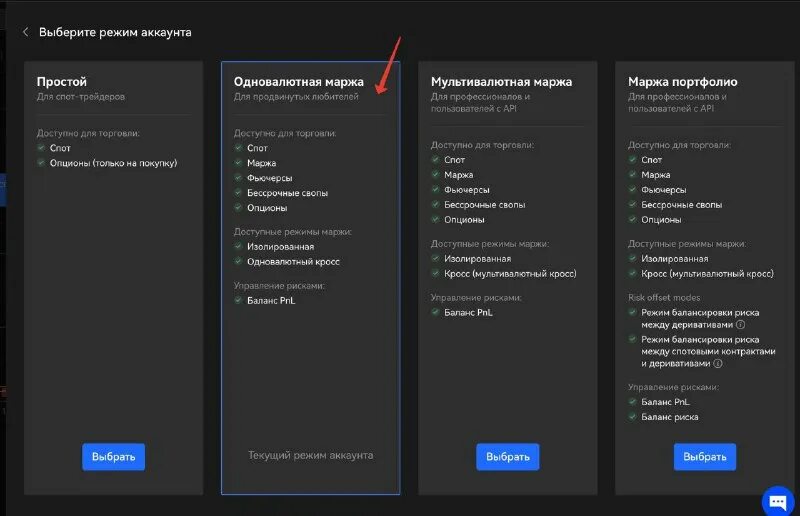Image resolution: width=800 pixels, height=516 pixels.
Task: Open the live chat support bubble
Action: coord(778,501)
